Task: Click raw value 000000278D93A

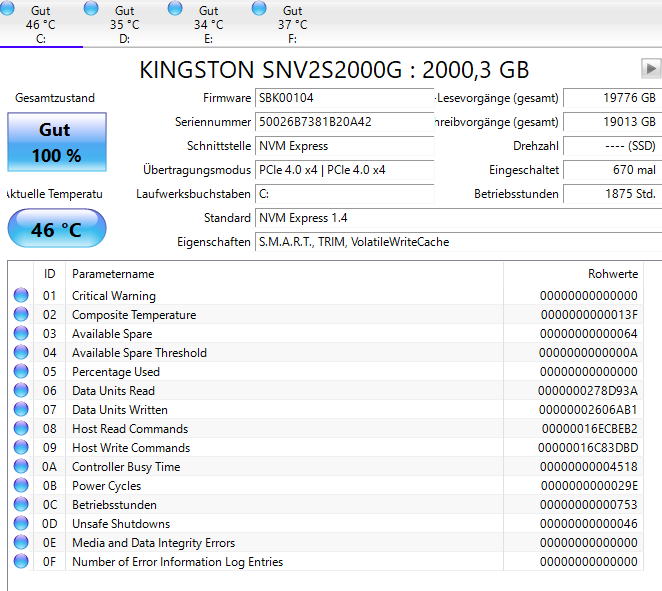Action: pyautogui.click(x=588, y=391)
